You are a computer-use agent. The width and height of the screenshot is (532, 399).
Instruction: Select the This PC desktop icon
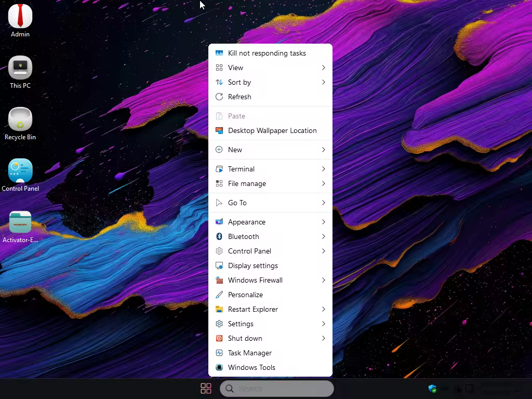20,68
